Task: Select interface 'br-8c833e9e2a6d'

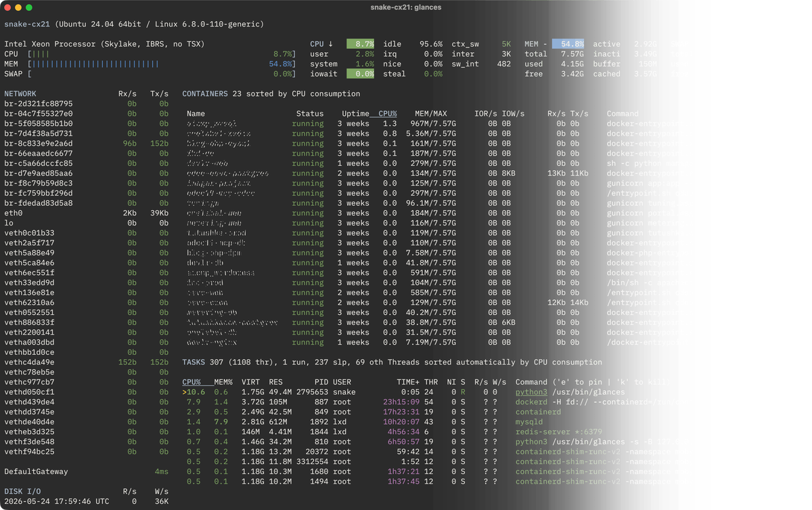Action: click(x=39, y=144)
